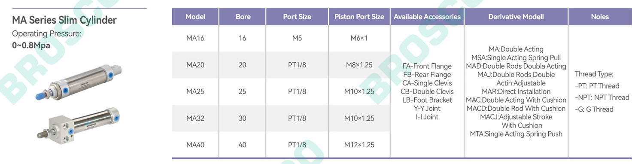
Task: Click the M5 port size value
Action: click(x=297, y=38)
